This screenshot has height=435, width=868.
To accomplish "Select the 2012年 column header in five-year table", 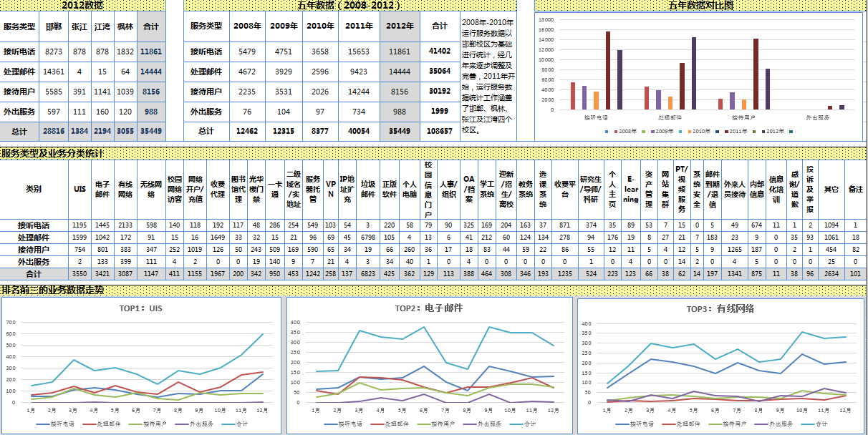I will pyautogui.click(x=400, y=26).
